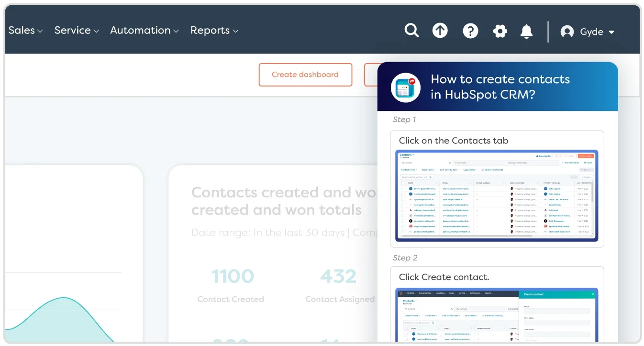Click the upload arrow icon

440,30
